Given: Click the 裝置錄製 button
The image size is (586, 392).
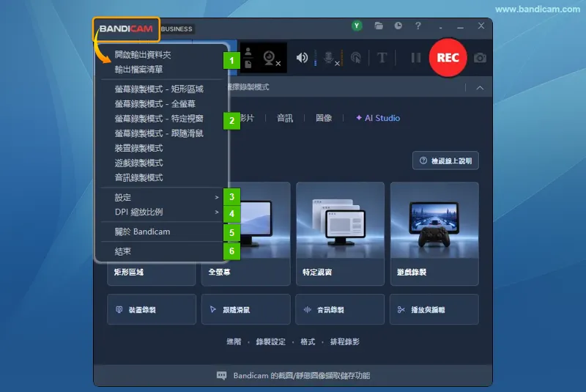Looking at the screenshot, I should pyautogui.click(x=152, y=309).
